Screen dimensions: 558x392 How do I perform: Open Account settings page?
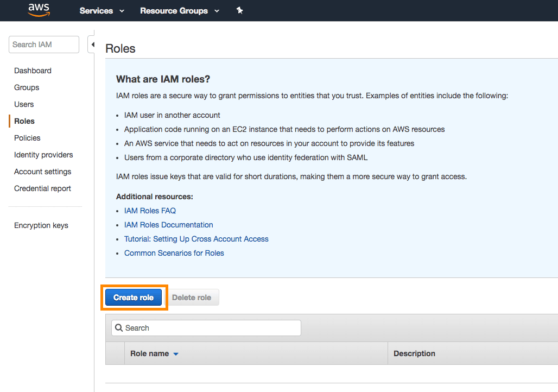point(42,172)
